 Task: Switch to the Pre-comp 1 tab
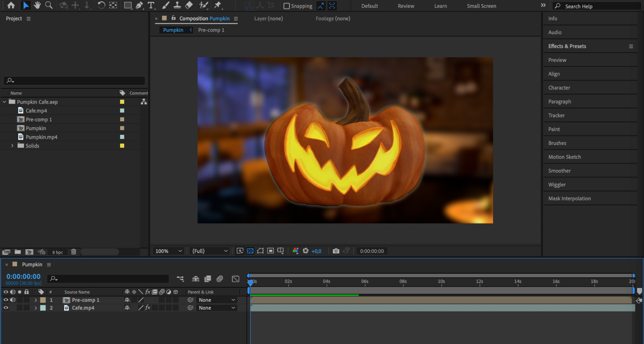(211, 30)
